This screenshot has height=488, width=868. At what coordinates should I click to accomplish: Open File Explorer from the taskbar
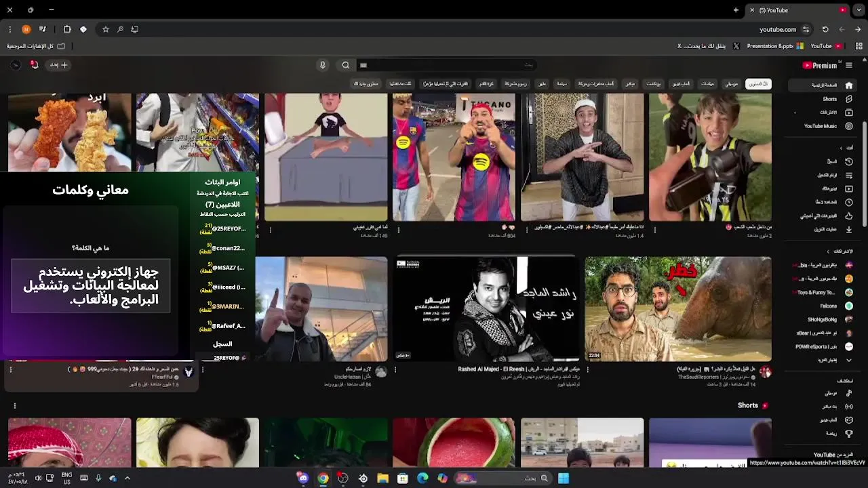click(x=382, y=478)
